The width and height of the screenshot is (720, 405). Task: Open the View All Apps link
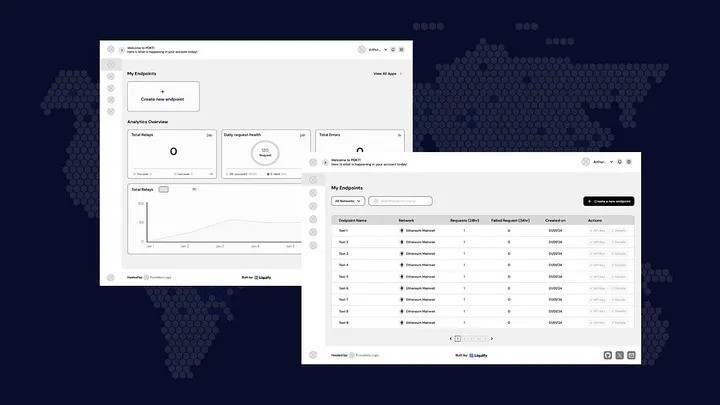tap(387, 74)
